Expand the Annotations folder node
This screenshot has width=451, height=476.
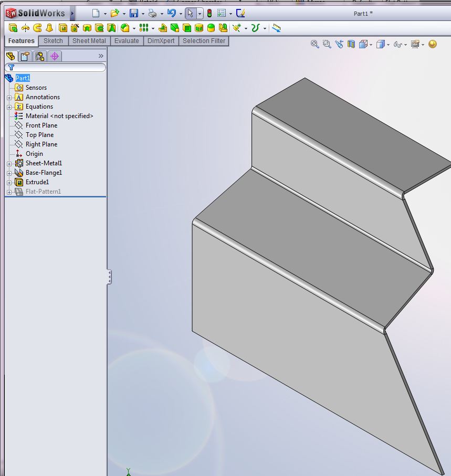point(9,98)
